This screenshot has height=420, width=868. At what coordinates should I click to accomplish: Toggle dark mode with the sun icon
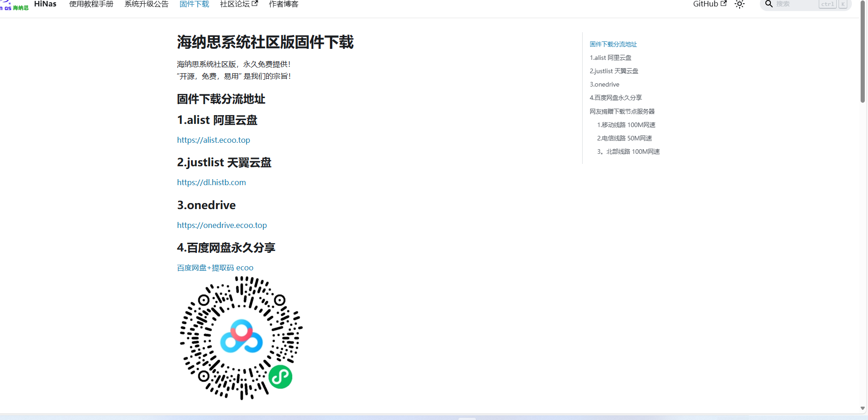(x=740, y=5)
